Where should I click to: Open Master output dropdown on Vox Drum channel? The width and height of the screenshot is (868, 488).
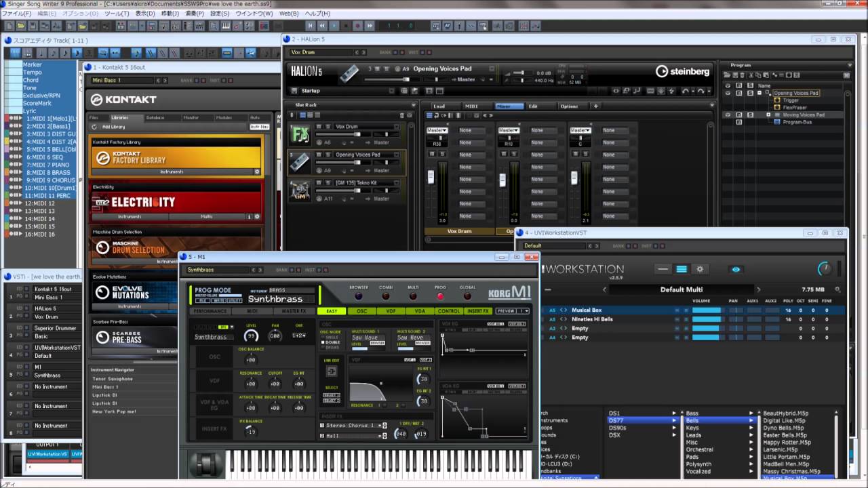436,130
